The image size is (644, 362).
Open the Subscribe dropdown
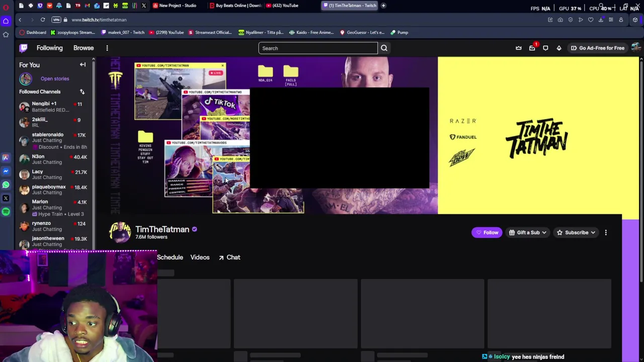(x=577, y=232)
